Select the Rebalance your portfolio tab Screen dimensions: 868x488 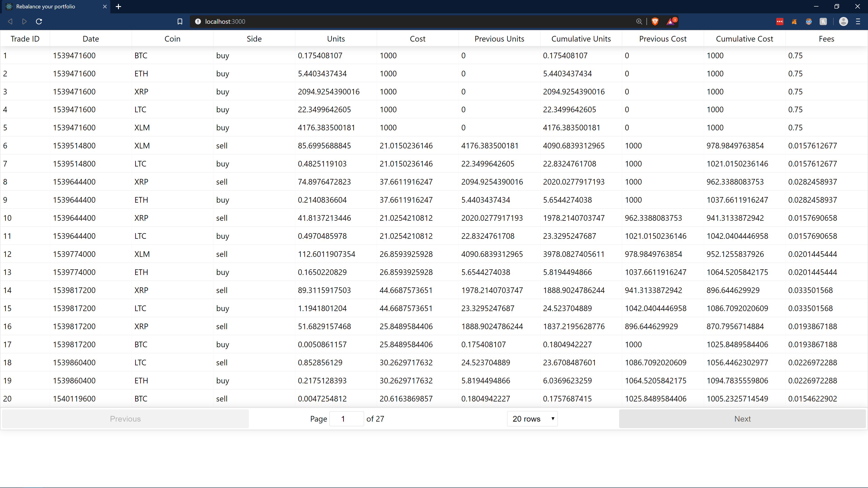(51, 6)
